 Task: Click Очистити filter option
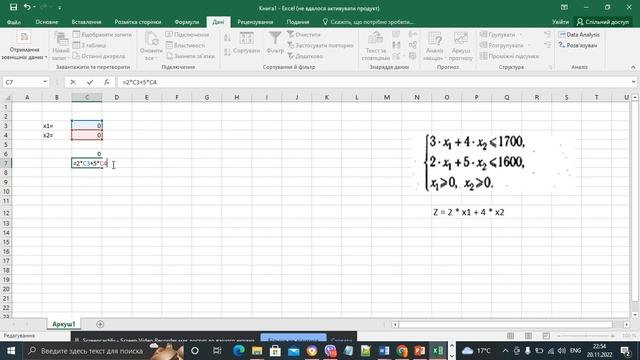coord(304,35)
